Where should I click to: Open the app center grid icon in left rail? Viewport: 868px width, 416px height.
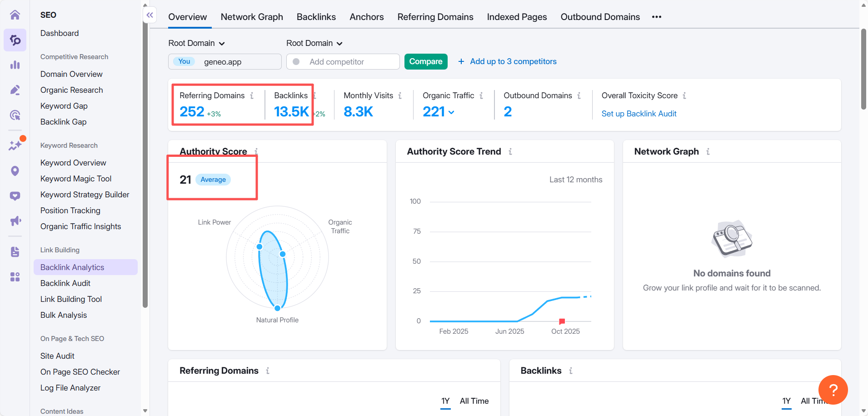point(15,277)
